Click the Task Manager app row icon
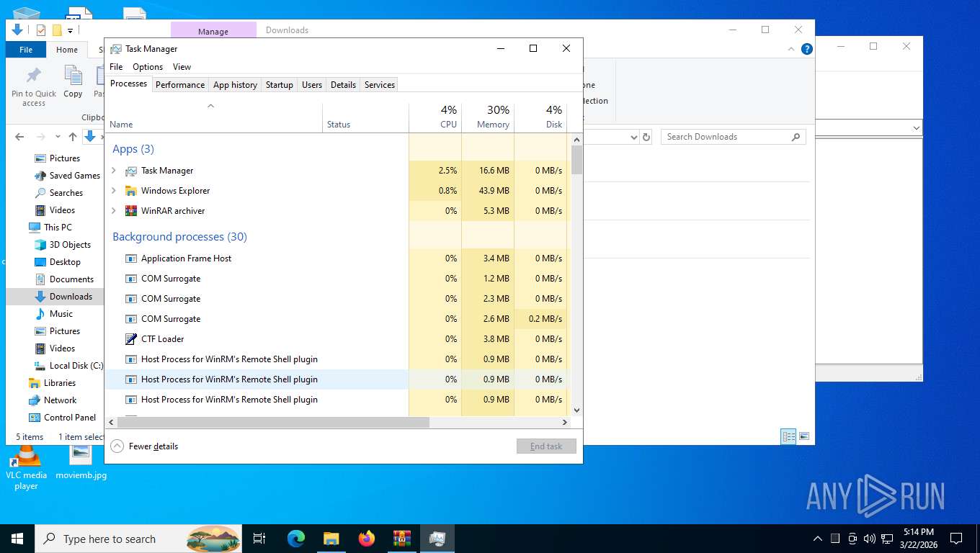The height and width of the screenshot is (553, 980). [131, 171]
